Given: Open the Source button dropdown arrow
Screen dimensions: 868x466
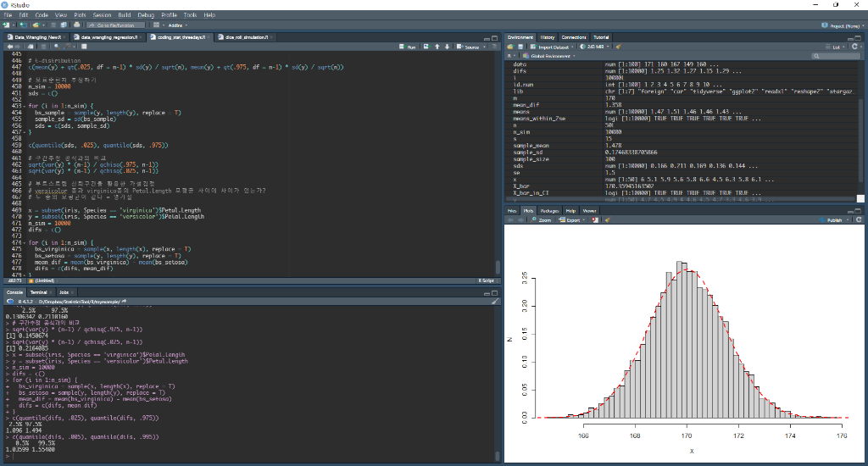Looking at the screenshot, I should pos(484,47).
